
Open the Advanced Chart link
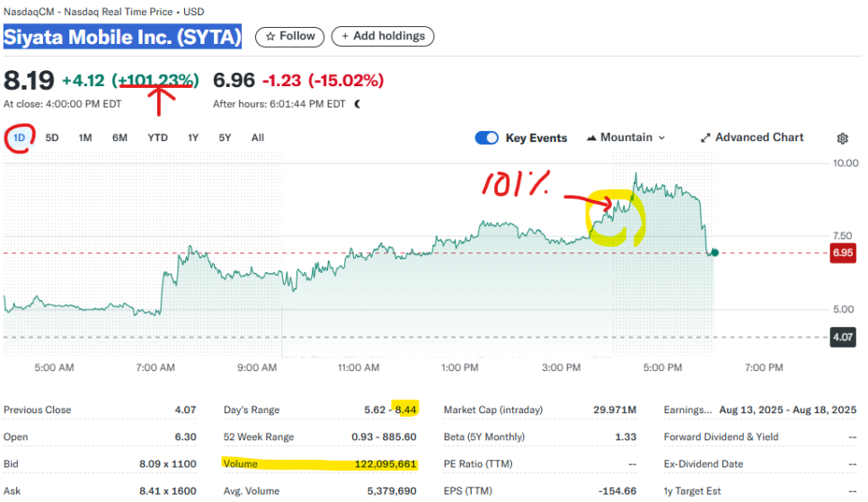point(752,137)
